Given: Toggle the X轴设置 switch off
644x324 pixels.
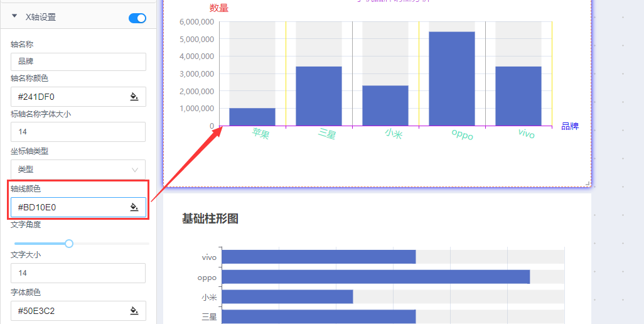Looking at the screenshot, I should click(x=137, y=18).
